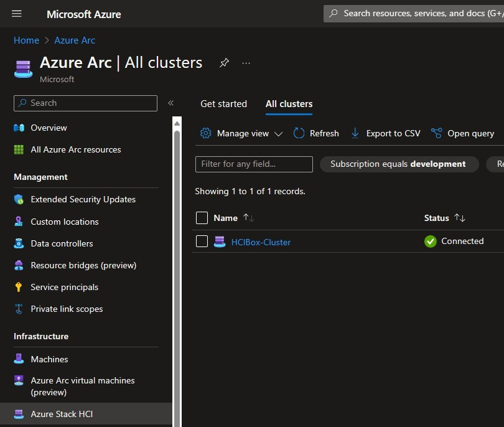504x427 pixels.
Task: Click the Extended Security Updates shield icon
Action: [x=19, y=199]
